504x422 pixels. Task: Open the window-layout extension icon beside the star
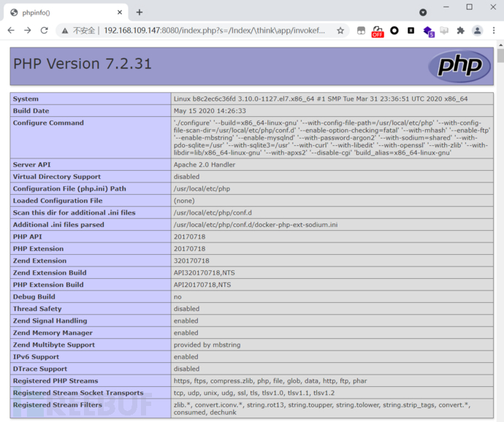click(x=362, y=31)
